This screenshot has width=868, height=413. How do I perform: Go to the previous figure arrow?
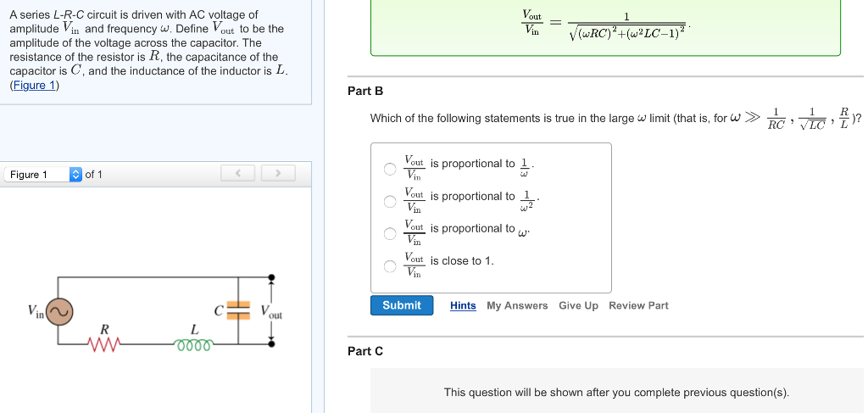coord(239,174)
